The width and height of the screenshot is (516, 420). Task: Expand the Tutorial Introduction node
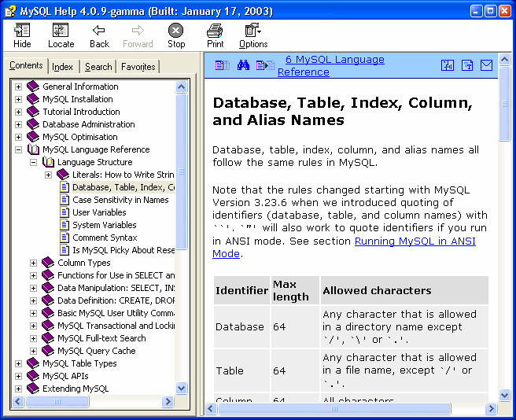[18, 112]
